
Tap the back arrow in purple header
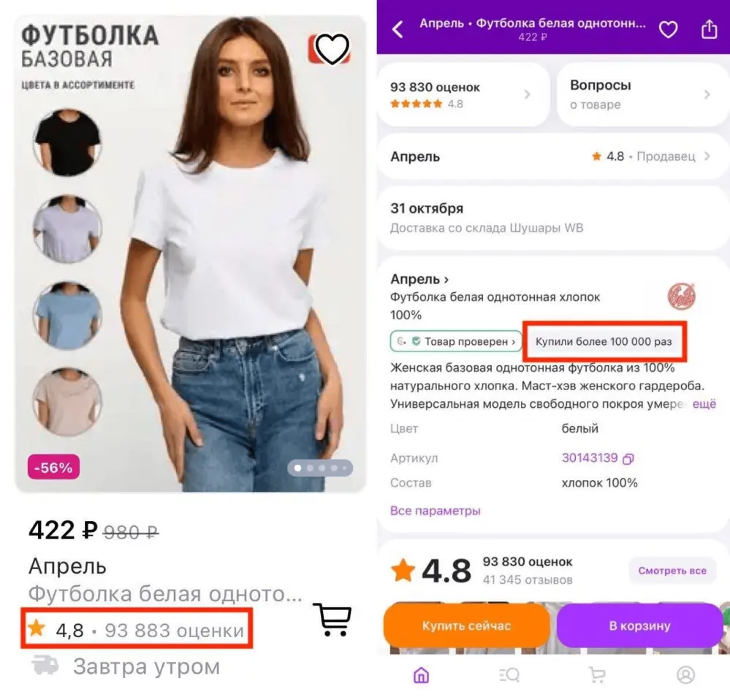[x=398, y=29]
